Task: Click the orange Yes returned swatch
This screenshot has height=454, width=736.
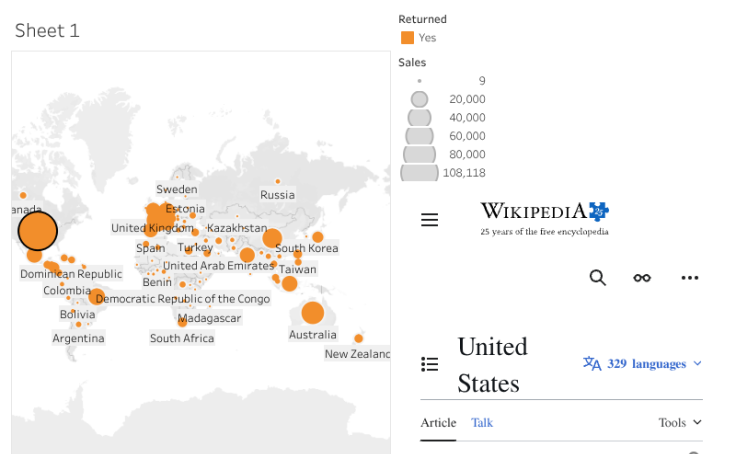Action: tap(407, 38)
